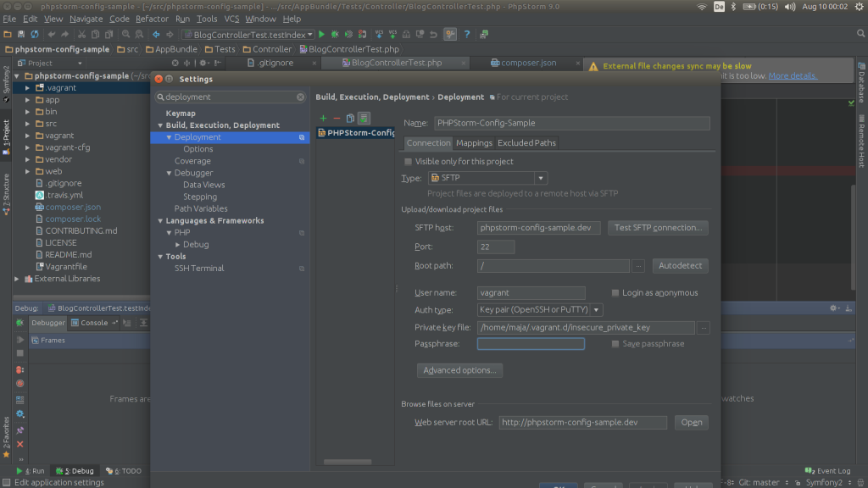
Task: Click the server list horizontal scrollbar
Action: pyautogui.click(x=348, y=462)
